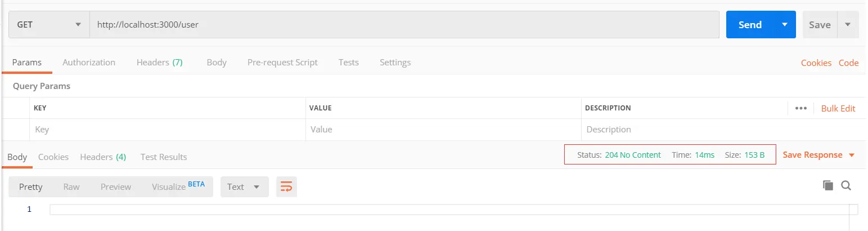This screenshot has width=868, height=231.
Task: Open Bulk Edit link
Action: [x=838, y=108]
